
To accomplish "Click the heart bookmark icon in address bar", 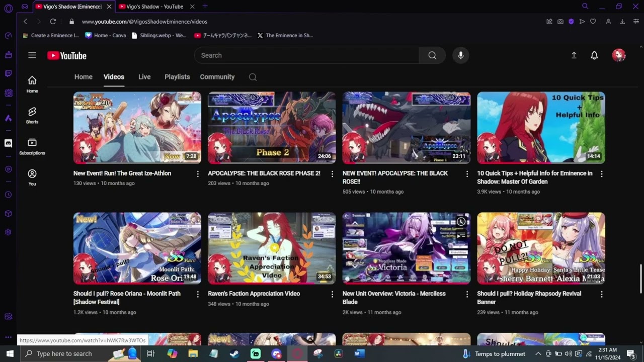I will [x=593, y=22].
